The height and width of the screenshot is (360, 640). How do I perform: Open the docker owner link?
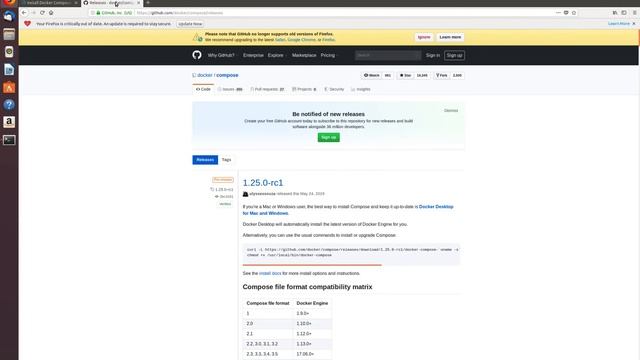click(204, 75)
